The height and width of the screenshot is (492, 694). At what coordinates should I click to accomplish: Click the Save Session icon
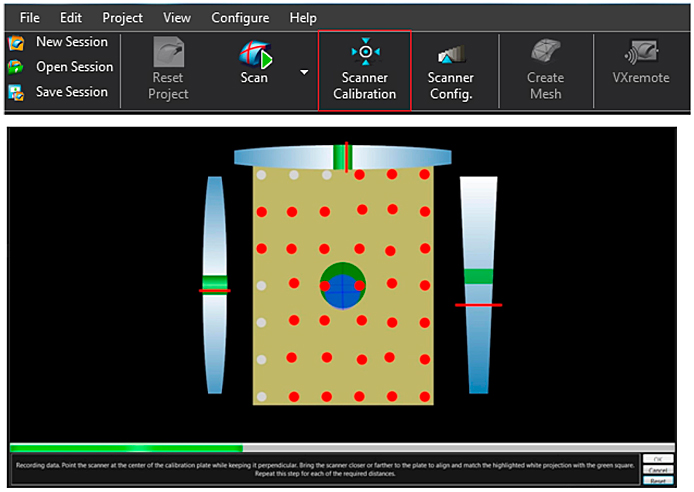tap(15, 92)
